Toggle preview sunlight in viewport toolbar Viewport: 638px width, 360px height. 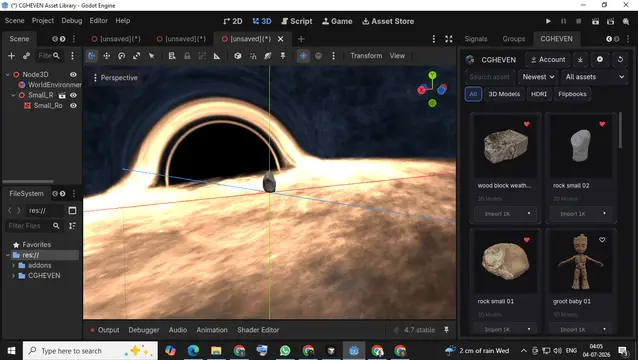click(304, 56)
